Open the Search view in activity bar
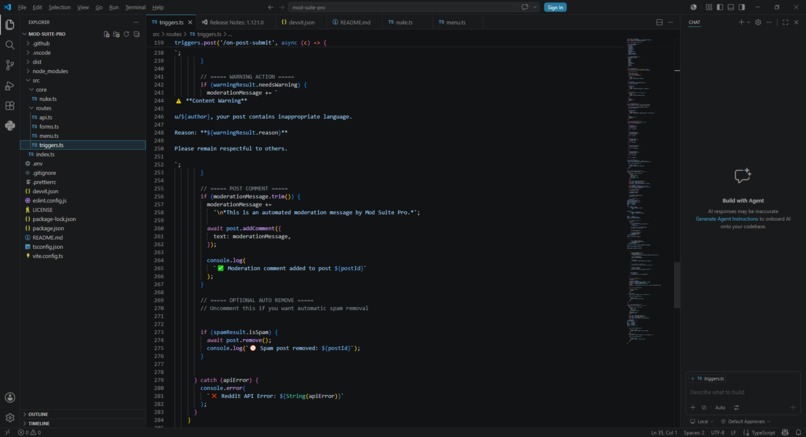The image size is (806, 437). point(10,45)
